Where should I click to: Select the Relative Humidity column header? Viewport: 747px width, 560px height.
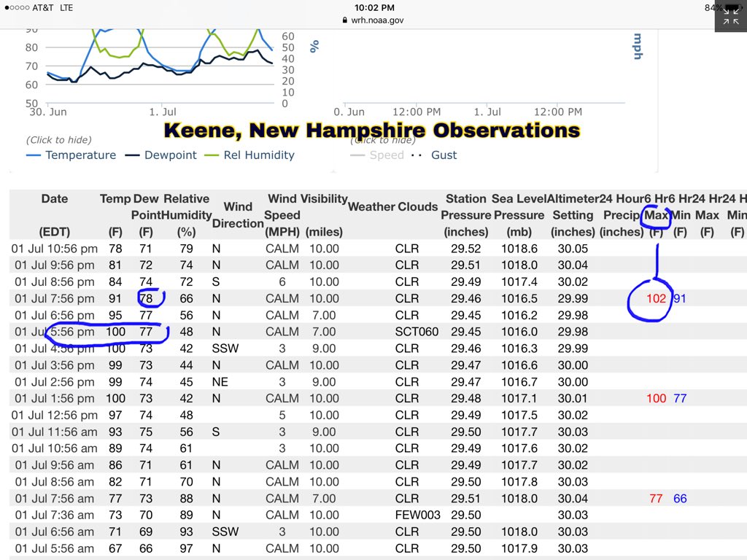click(186, 215)
